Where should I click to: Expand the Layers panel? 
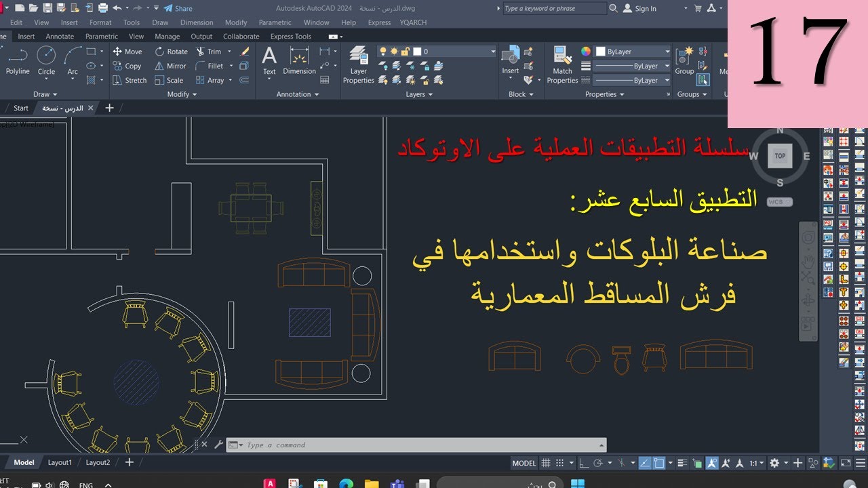click(419, 94)
